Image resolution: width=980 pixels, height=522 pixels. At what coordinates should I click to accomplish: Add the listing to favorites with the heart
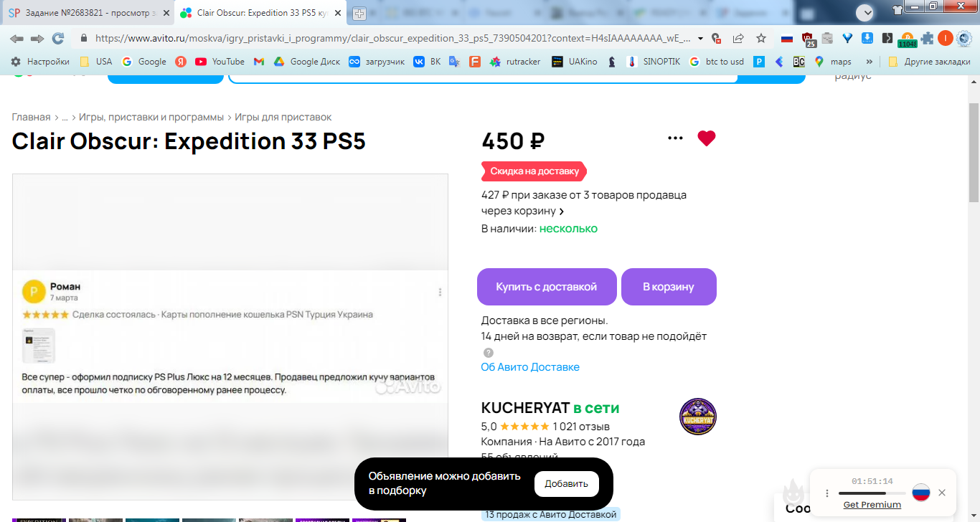click(x=707, y=138)
